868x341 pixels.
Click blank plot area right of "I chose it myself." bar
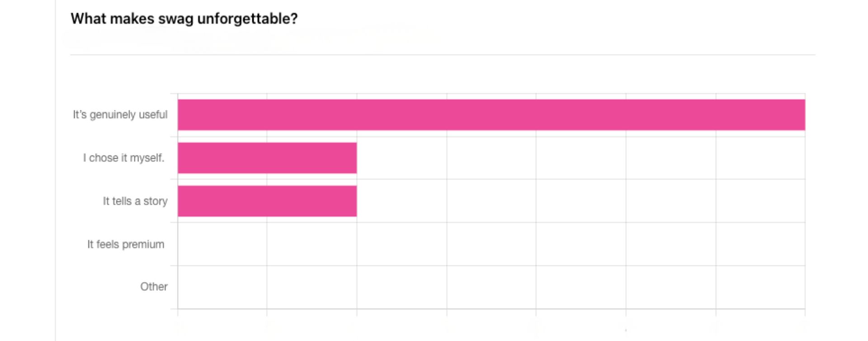tap(580, 158)
